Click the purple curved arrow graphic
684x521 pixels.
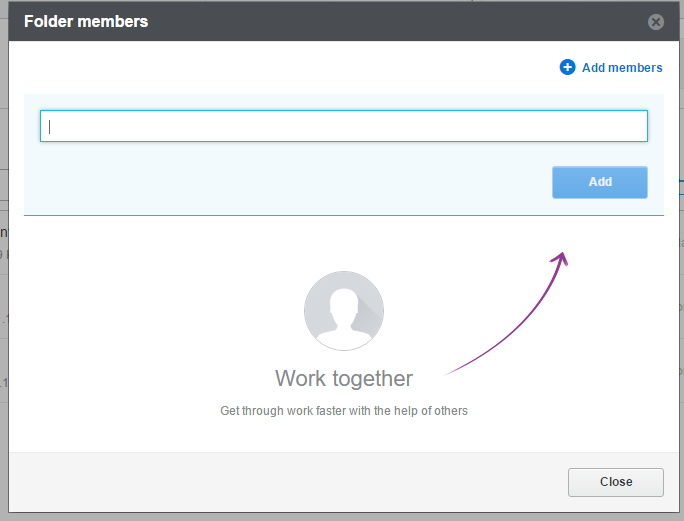pos(506,314)
